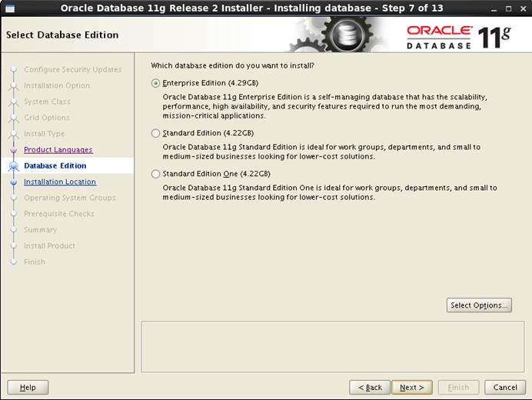Click the Oracle Database 11g logo
Viewport: 532px width, 400px height.
coord(459,37)
